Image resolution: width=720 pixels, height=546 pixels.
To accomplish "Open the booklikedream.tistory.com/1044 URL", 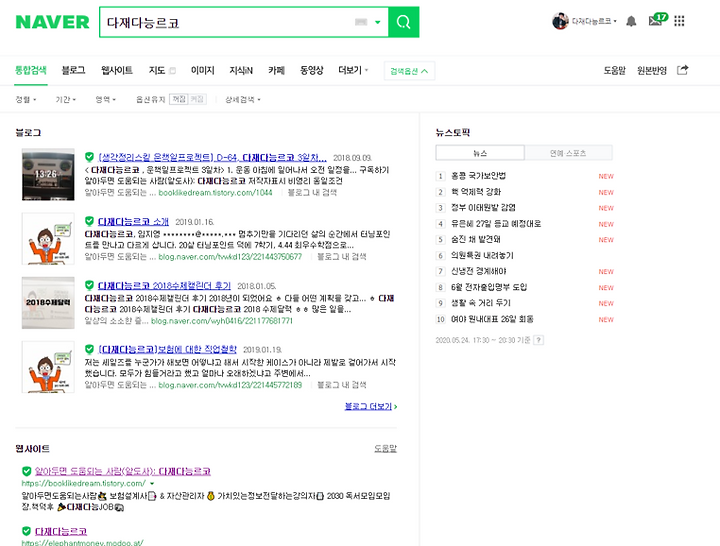I will (215, 192).
